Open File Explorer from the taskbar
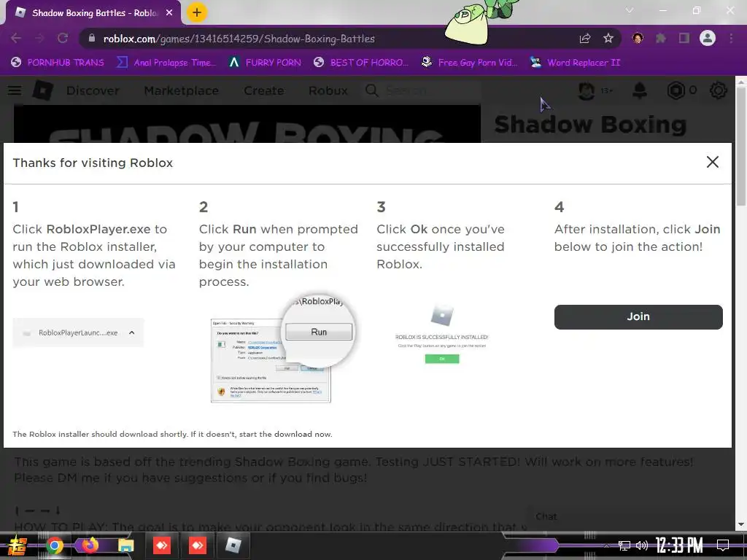 125,545
